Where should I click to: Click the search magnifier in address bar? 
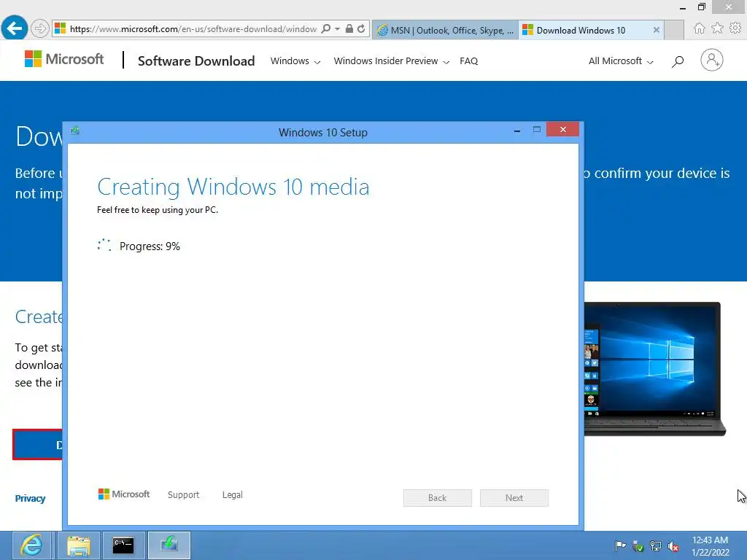point(326,28)
